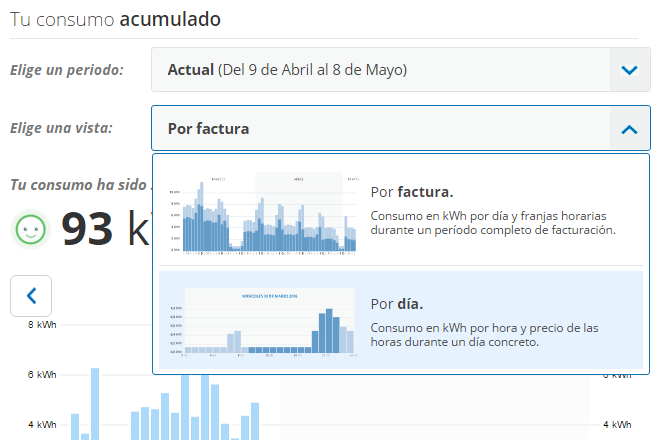
Task: Click the 'Elige una vista:' label
Action: tap(61, 128)
